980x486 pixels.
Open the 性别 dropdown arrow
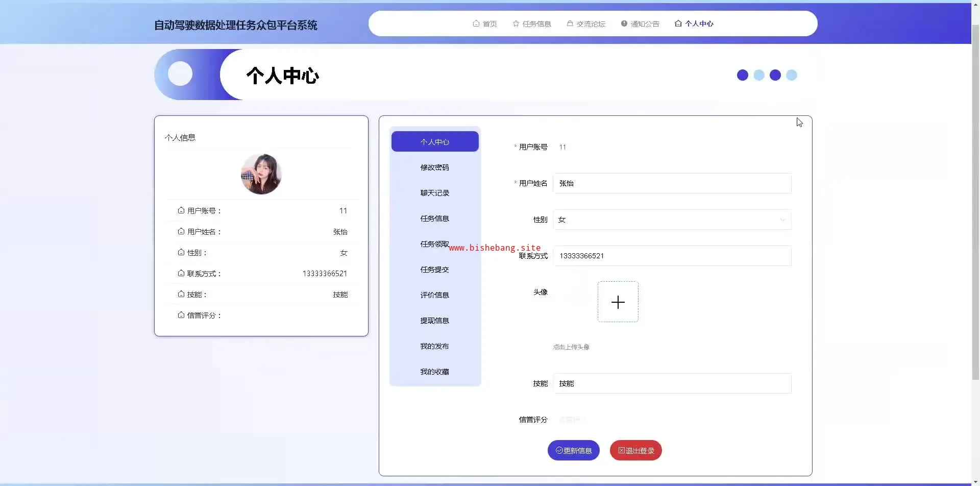click(x=782, y=220)
